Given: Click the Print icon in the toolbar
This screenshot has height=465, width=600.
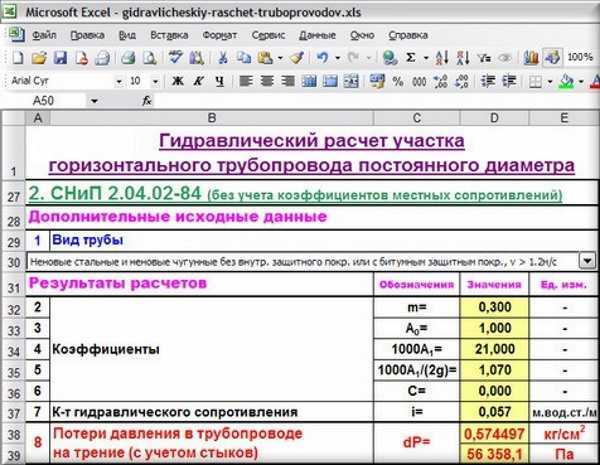Looking at the screenshot, I should click(x=128, y=58).
